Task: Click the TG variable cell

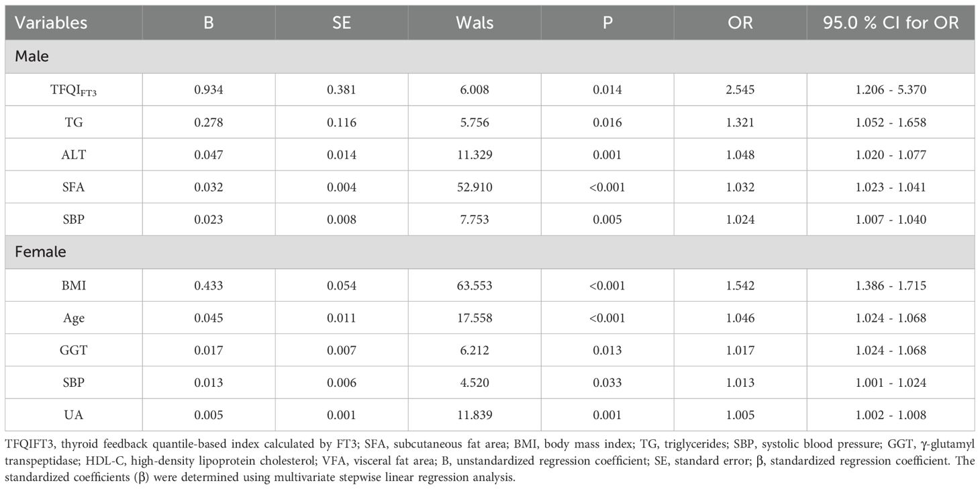Action: pos(74,122)
